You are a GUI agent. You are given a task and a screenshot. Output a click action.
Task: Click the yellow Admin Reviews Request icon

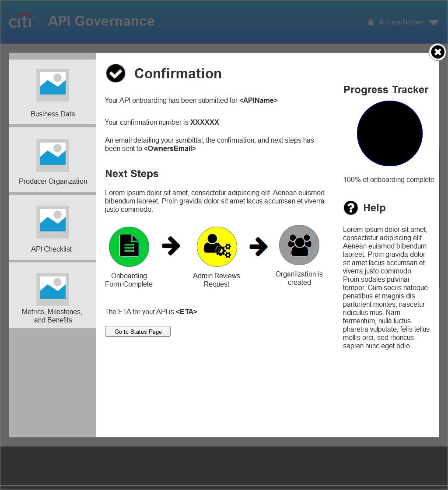pyautogui.click(x=217, y=247)
